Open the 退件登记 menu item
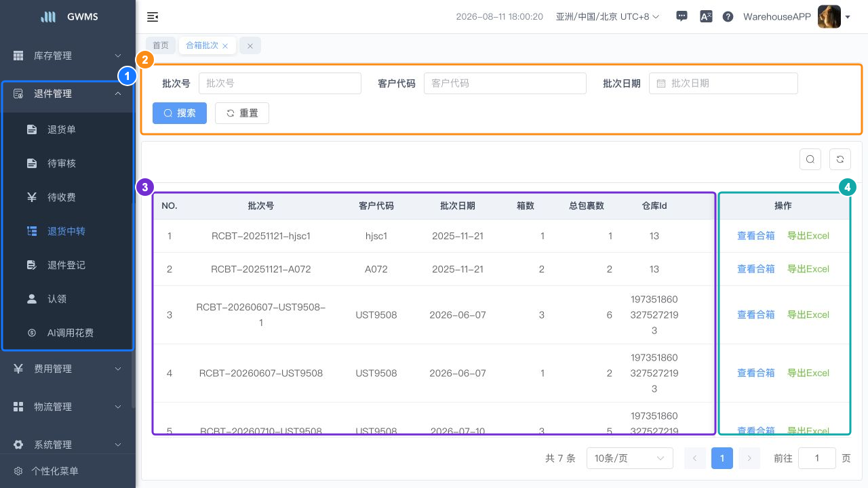Screen dimensions: 868x488 (x=68, y=265)
